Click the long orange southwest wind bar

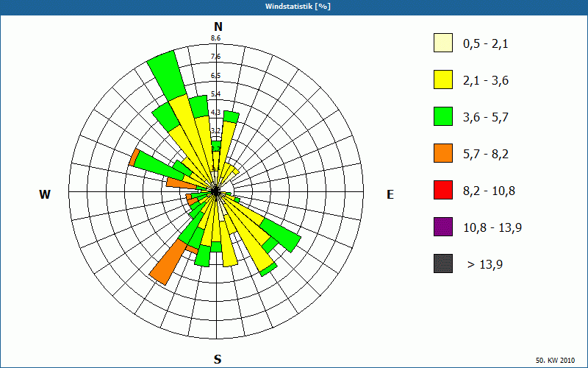point(168,262)
